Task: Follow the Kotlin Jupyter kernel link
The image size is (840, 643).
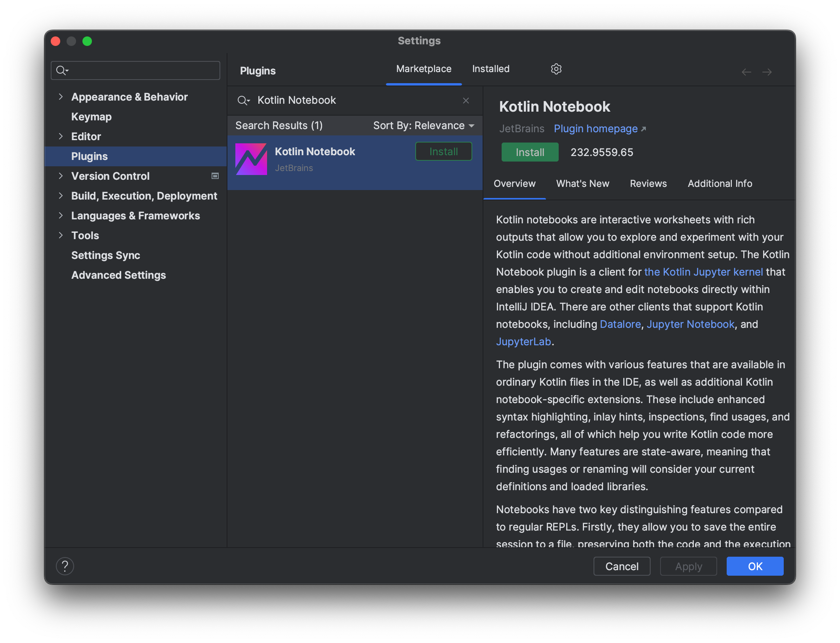Action: (x=703, y=272)
